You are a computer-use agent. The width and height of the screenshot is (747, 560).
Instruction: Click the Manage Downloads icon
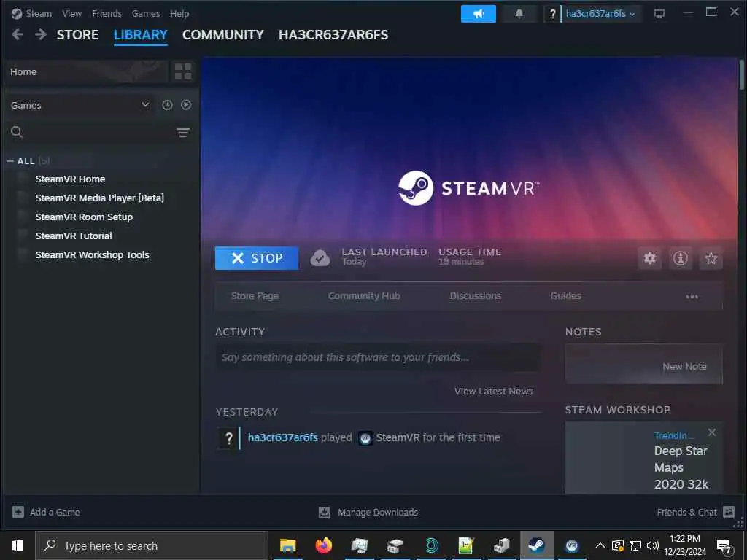325,512
